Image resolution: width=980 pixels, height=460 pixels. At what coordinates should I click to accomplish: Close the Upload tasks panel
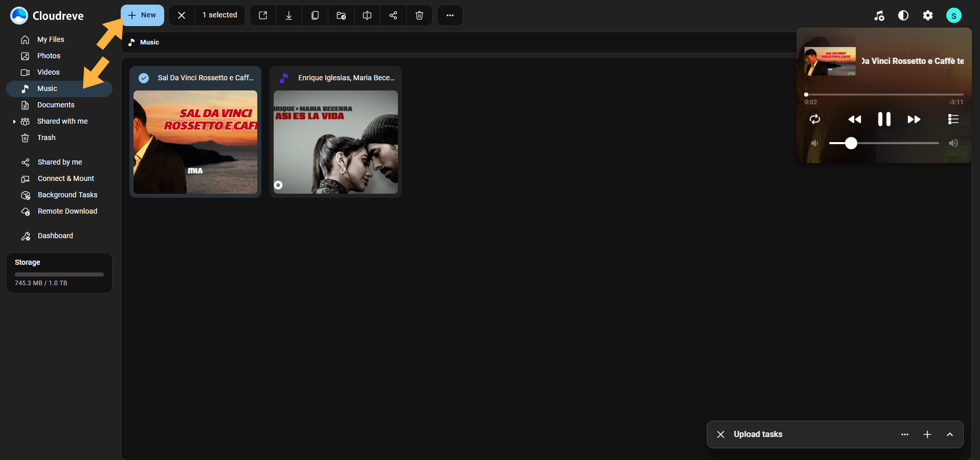[x=721, y=434]
